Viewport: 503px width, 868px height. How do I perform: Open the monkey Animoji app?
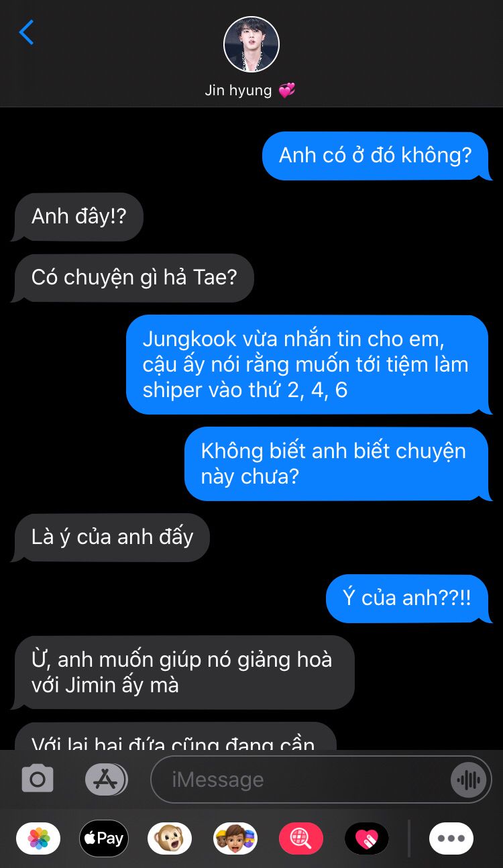pyautogui.click(x=170, y=838)
